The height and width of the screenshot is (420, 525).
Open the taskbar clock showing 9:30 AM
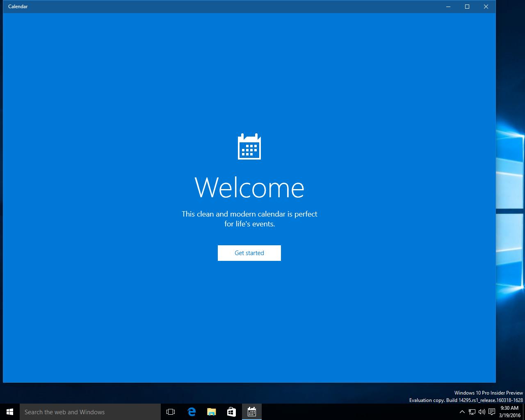(x=510, y=412)
